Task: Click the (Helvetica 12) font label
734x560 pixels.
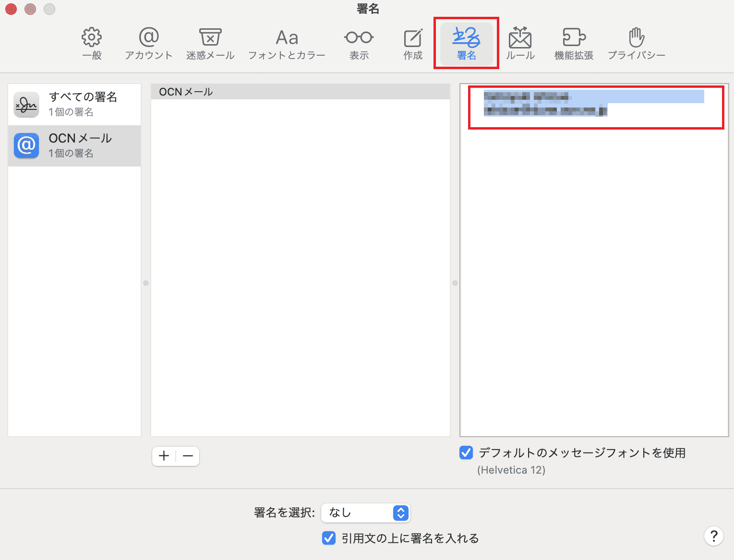Action: tap(511, 470)
